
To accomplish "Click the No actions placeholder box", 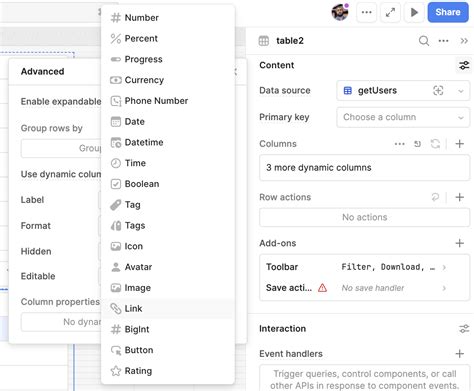I will [x=364, y=217].
